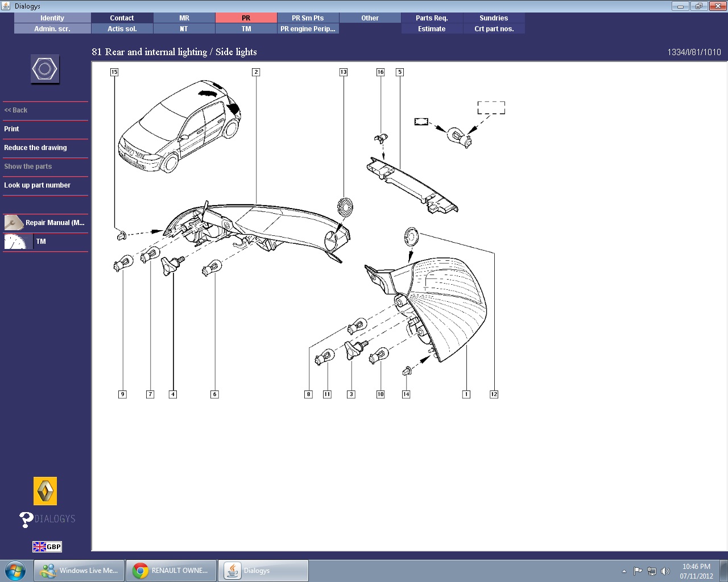728x582 pixels.
Task: Click Look up part number
Action: (37, 185)
